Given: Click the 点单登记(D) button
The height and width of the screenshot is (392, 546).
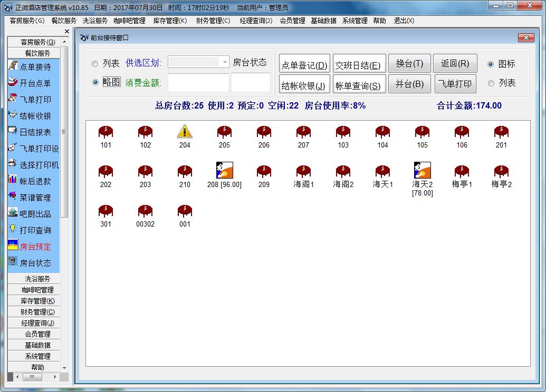Looking at the screenshot, I should pos(304,65).
